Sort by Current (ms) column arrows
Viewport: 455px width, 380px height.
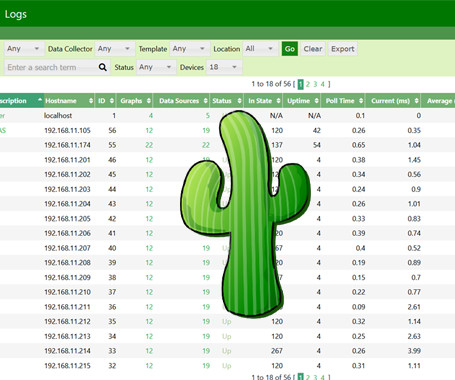point(417,101)
